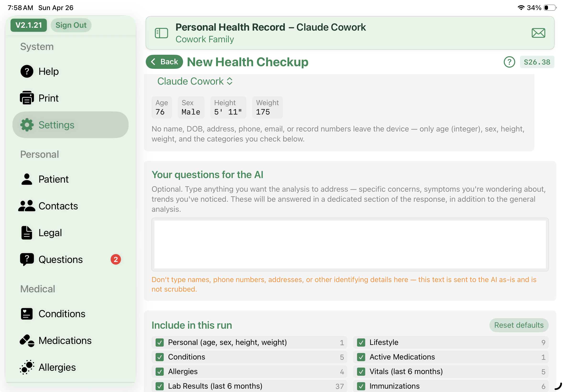The image size is (564, 392).
Task: Click the 7:58 AM clock
Action: coord(20,8)
